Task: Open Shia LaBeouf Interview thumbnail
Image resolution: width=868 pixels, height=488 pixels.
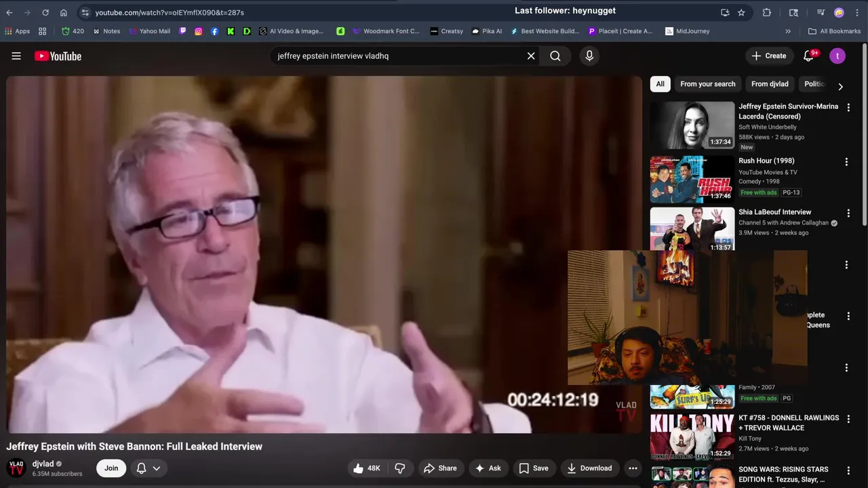Action: 692,229
